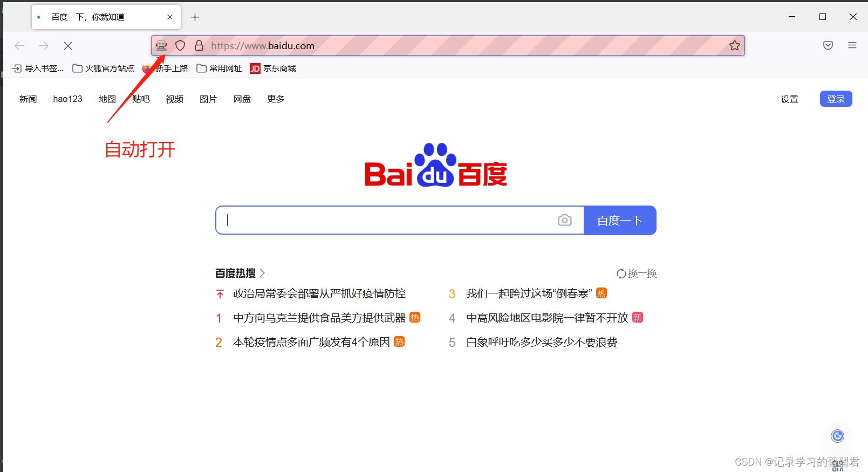Open the 视频 navigation link
The height and width of the screenshot is (472, 868).
pyautogui.click(x=175, y=99)
